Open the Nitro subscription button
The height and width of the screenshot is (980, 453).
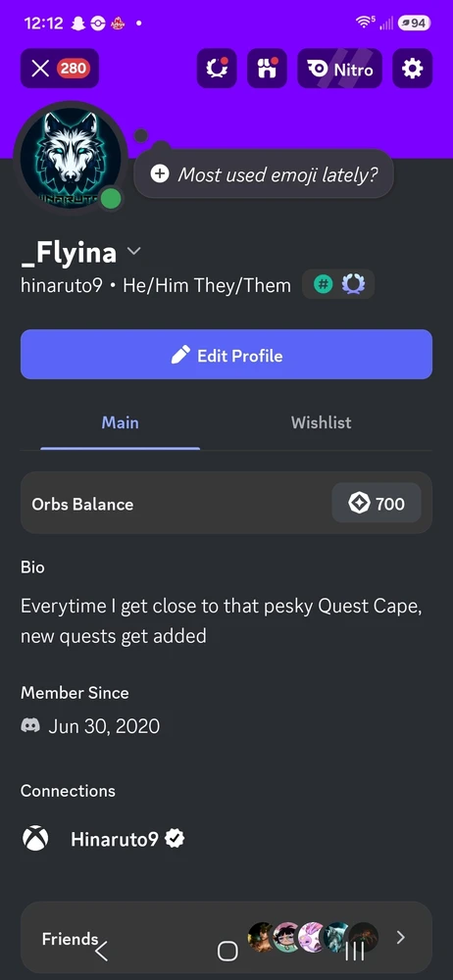coord(339,69)
